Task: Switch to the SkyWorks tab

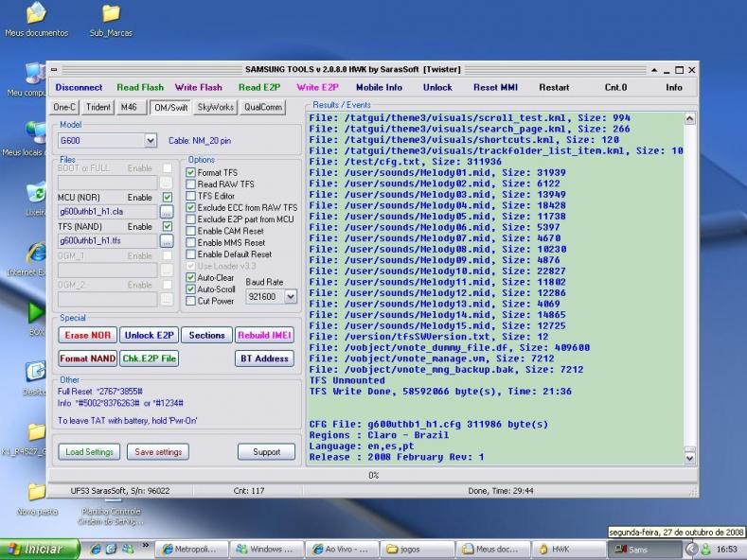Action: point(215,107)
